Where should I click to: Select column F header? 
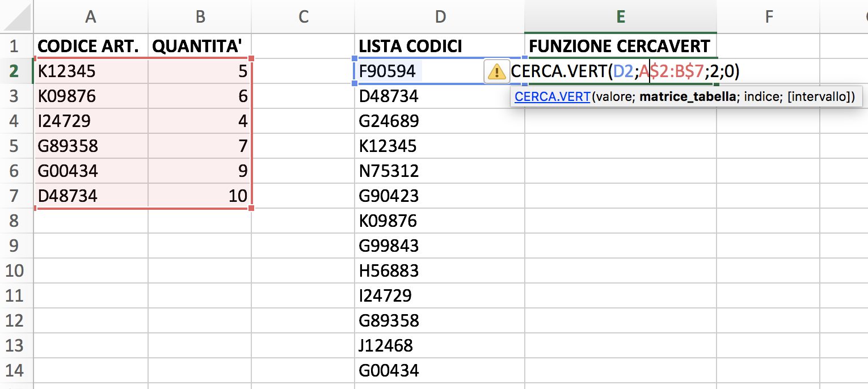click(769, 17)
